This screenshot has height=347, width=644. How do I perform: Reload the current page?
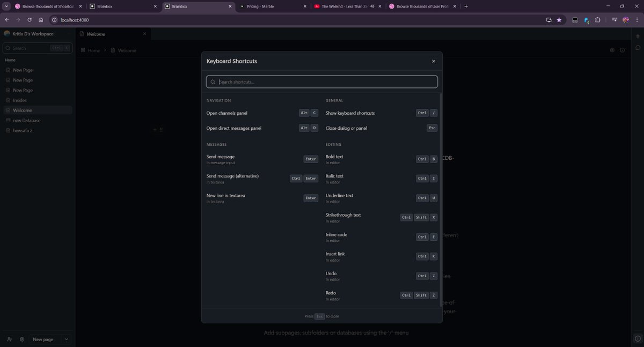coord(29,20)
